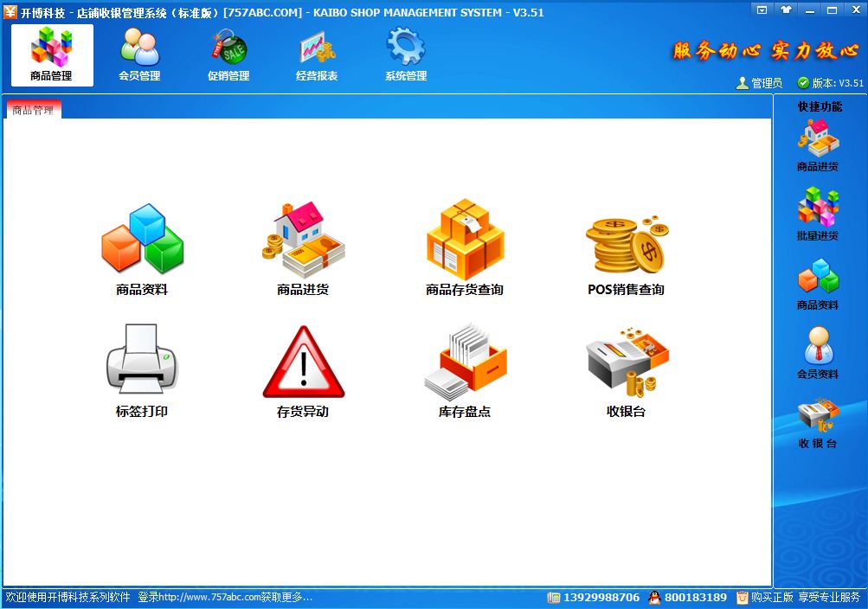Open 商品进货 house icon in main panel
This screenshot has height=609, width=868.
click(303, 249)
